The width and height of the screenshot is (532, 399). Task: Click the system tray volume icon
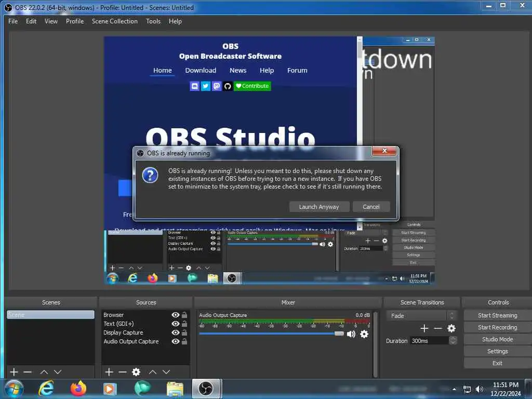(x=479, y=389)
